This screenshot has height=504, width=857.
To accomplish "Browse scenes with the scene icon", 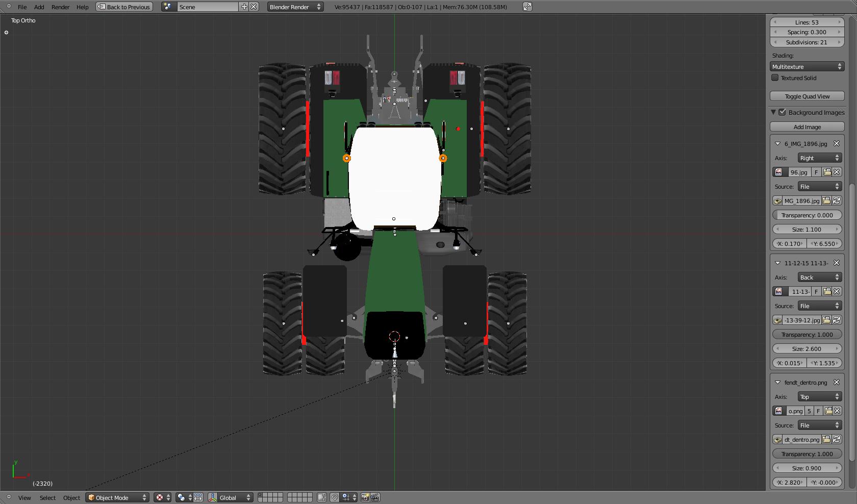I will click(168, 7).
